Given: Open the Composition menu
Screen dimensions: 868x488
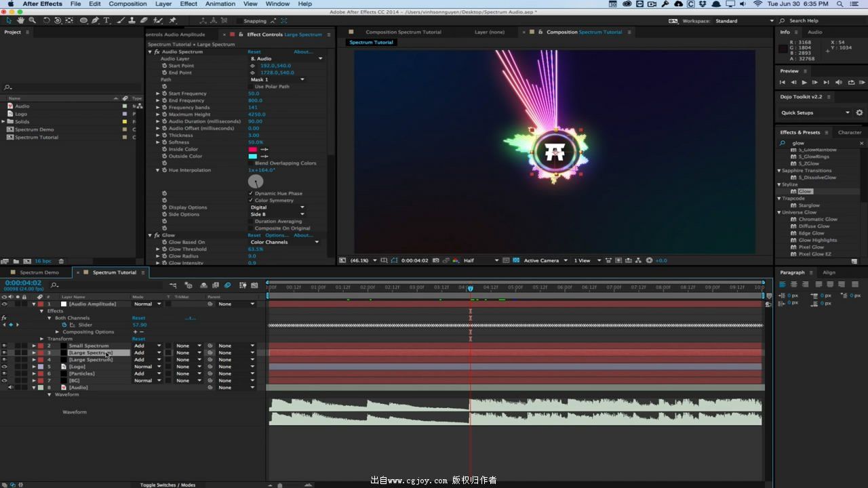Looking at the screenshot, I should click(127, 4).
